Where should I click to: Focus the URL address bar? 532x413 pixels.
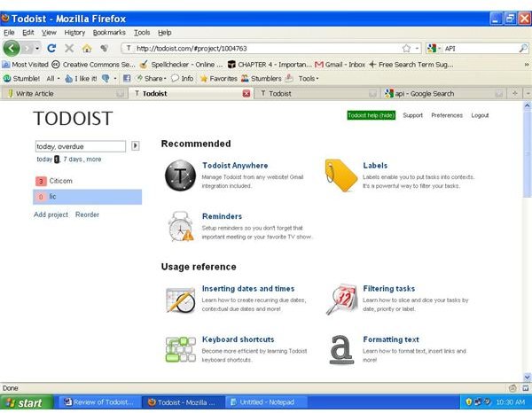[x=268, y=49]
